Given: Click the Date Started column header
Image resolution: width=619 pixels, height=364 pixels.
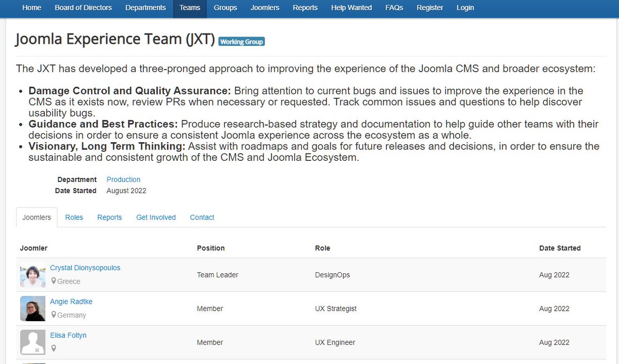Looking at the screenshot, I should pyautogui.click(x=560, y=248).
